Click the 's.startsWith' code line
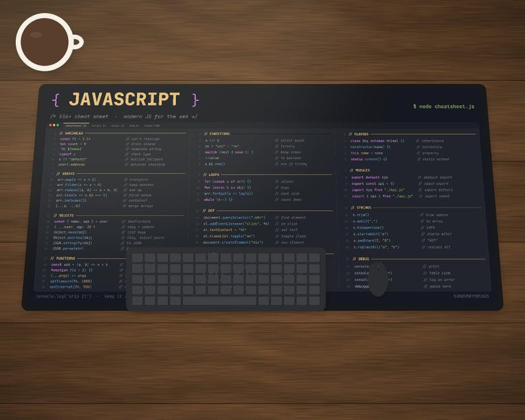 [371, 233]
